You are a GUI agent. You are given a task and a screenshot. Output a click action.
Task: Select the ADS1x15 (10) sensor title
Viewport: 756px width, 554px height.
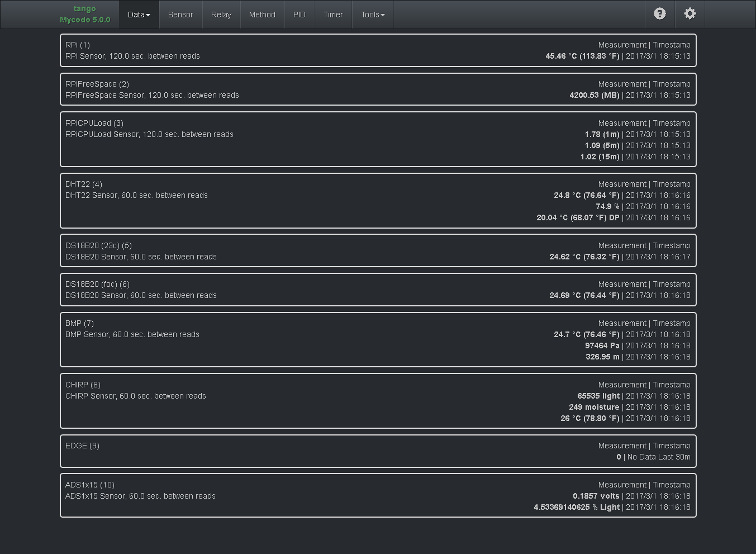90,485
